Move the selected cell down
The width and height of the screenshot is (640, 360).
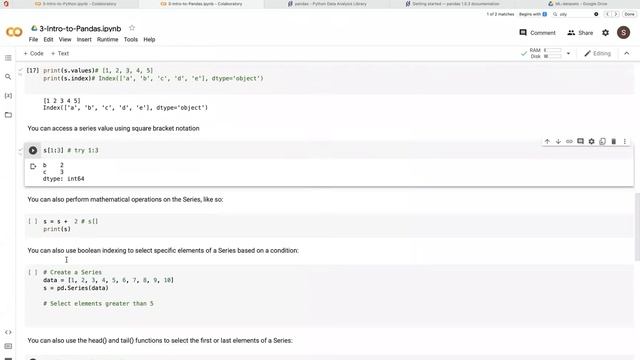click(x=558, y=141)
